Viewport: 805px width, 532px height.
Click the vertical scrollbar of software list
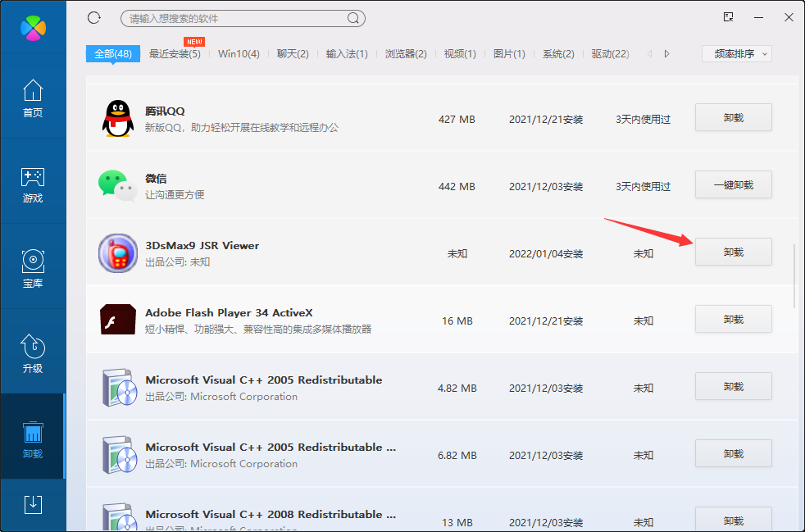[794, 275]
